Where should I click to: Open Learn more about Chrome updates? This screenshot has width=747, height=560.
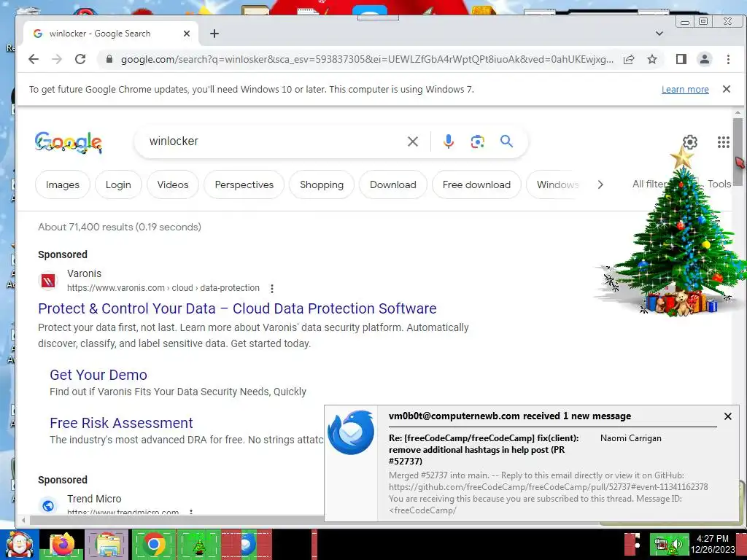click(x=685, y=90)
